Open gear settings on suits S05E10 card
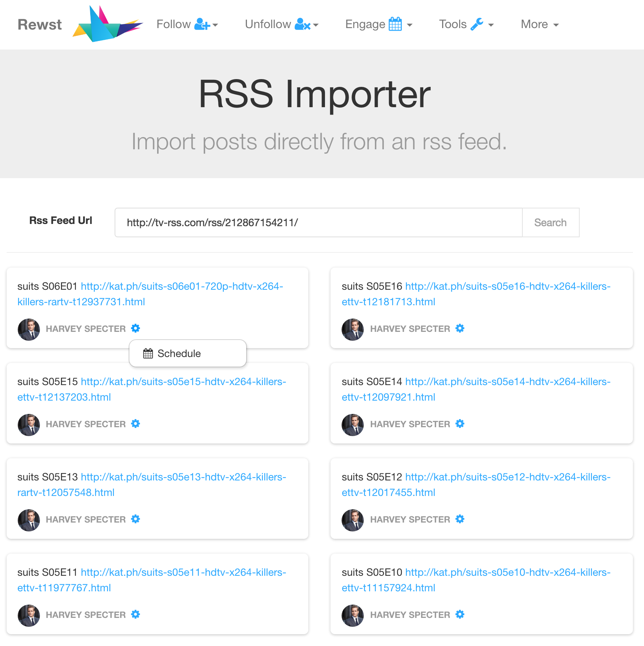 (x=460, y=614)
